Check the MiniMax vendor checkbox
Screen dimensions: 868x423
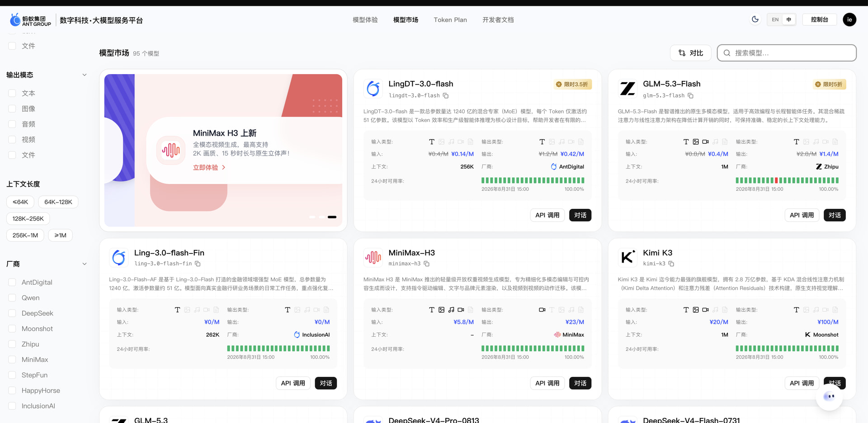(x=12, y=360)
